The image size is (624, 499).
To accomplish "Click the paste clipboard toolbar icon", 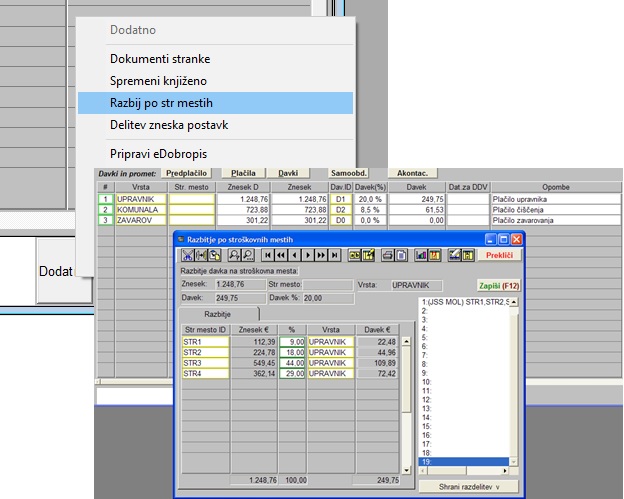I will pos(214,255).
